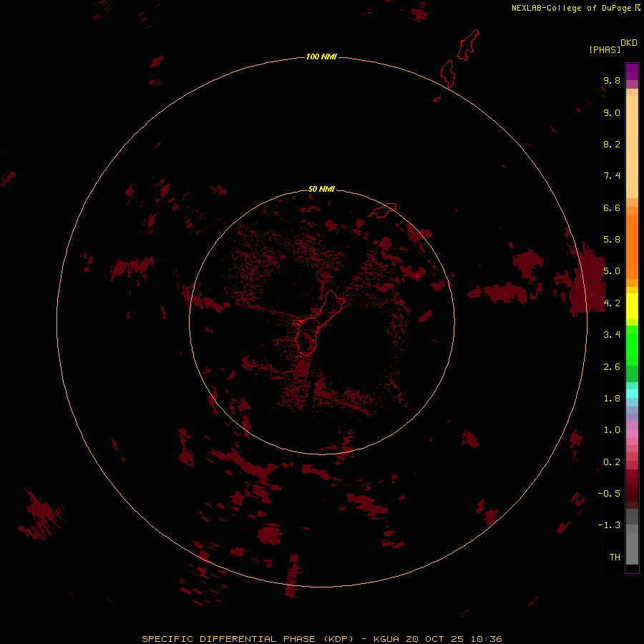Image resolution: width=644 pixels, height=644 pixels.
Task: Click the Tinian island outline on 100 NMI ring
Action: click(x=448, y=74)
